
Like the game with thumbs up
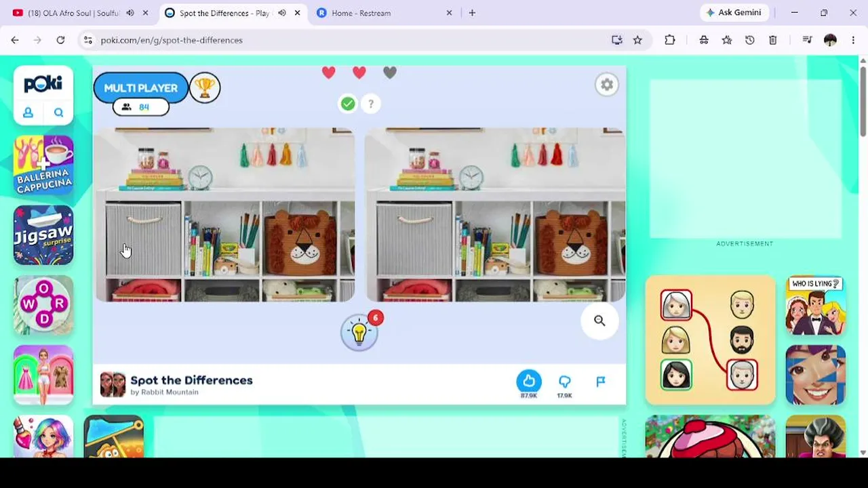coord(529,381)
